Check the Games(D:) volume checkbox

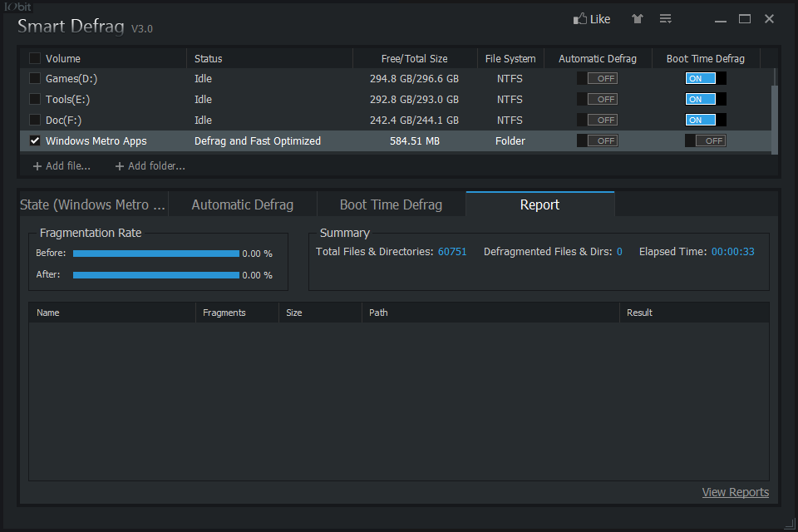(35, 78)
